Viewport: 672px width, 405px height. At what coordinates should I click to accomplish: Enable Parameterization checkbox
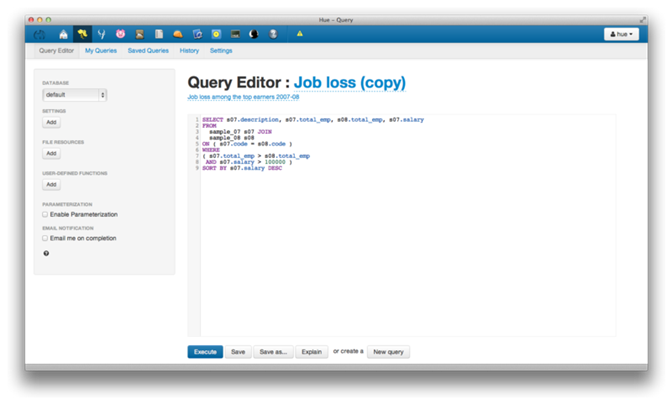[45, 214]
